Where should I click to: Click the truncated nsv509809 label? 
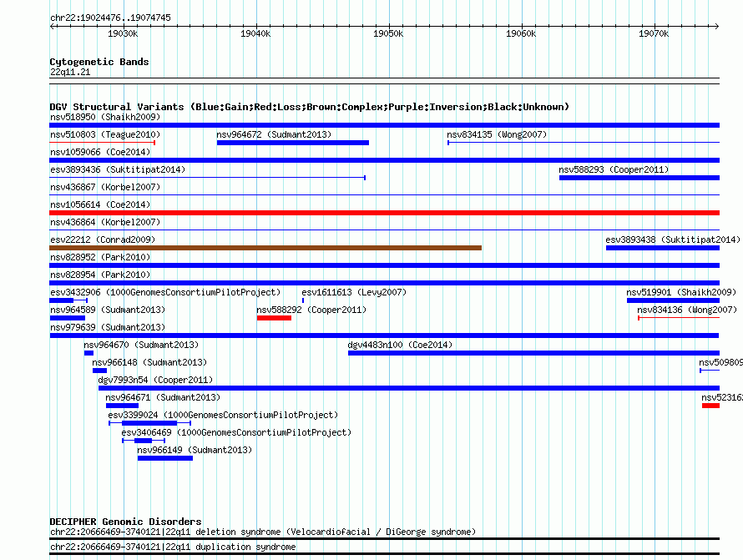click(720, 362)
